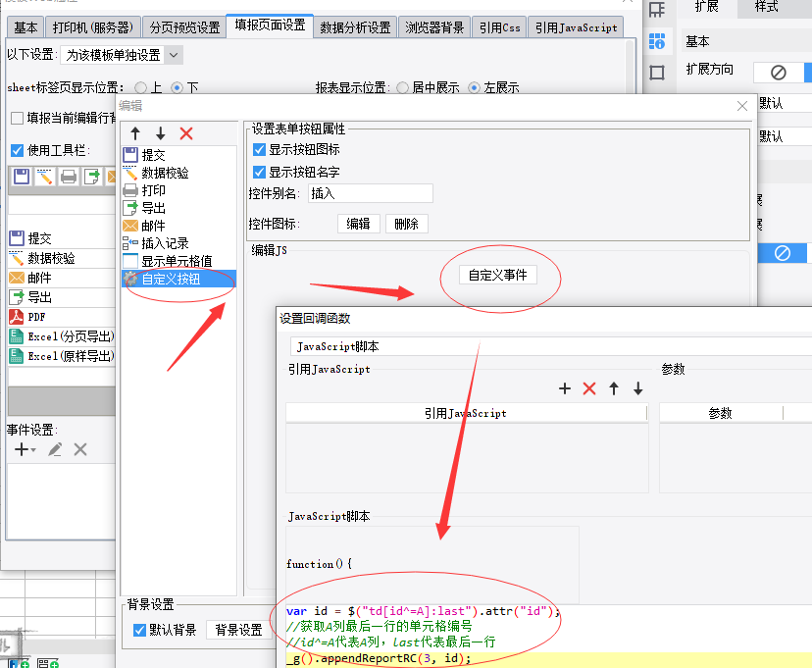Select 提交 in the background available list
The height and width of the screenshot is (668, 812).
pos(62,238)
